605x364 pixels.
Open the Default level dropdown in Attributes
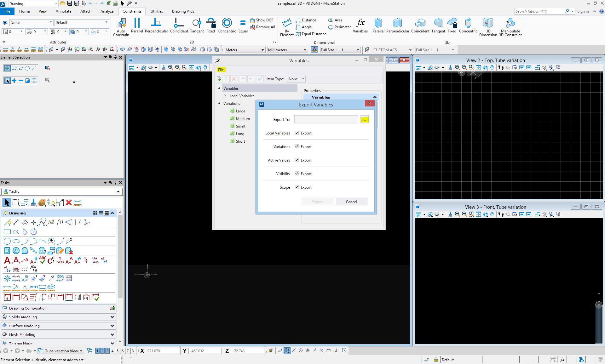coord(82,23)
